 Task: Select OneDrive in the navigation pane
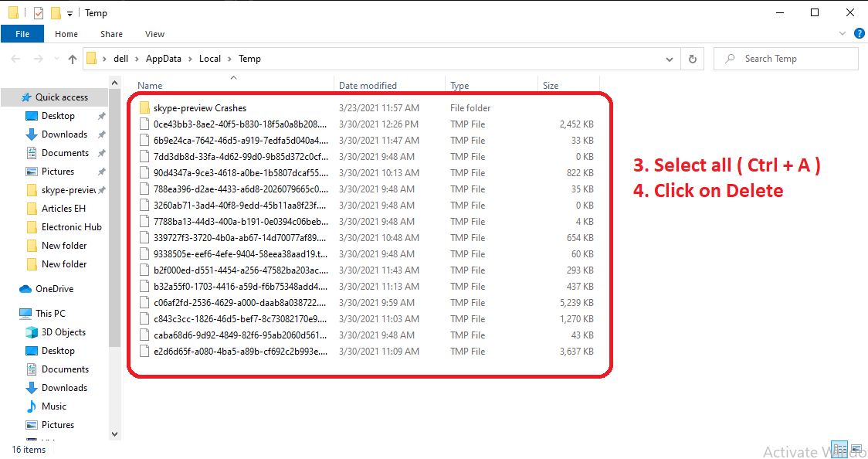pyautogui.click(x=54, y=288)
